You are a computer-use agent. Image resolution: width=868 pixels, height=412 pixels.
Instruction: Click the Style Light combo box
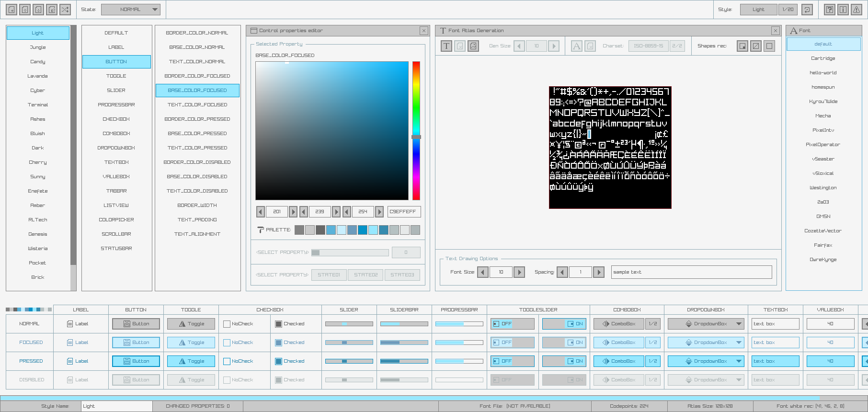click(759, 10)
